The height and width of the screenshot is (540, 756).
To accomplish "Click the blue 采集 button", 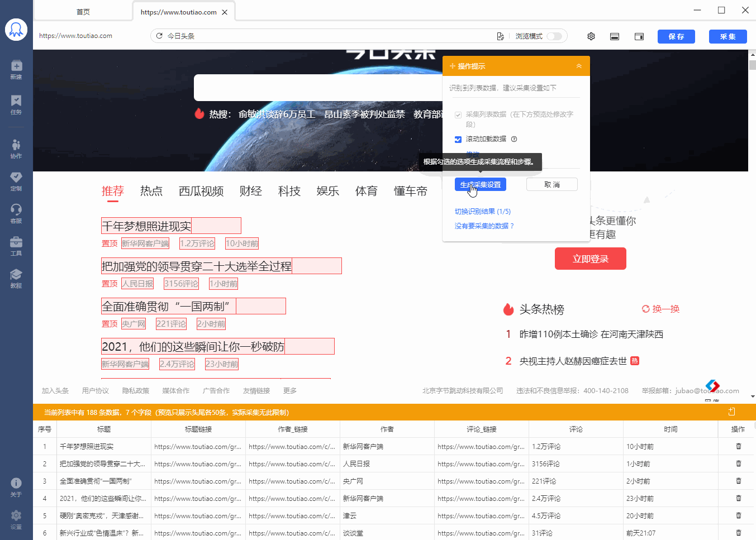I will click(x=728, y=36).
